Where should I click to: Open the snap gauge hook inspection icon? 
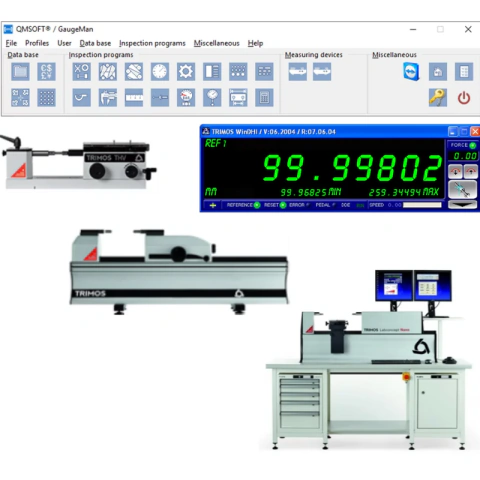[x=81, y=98]
